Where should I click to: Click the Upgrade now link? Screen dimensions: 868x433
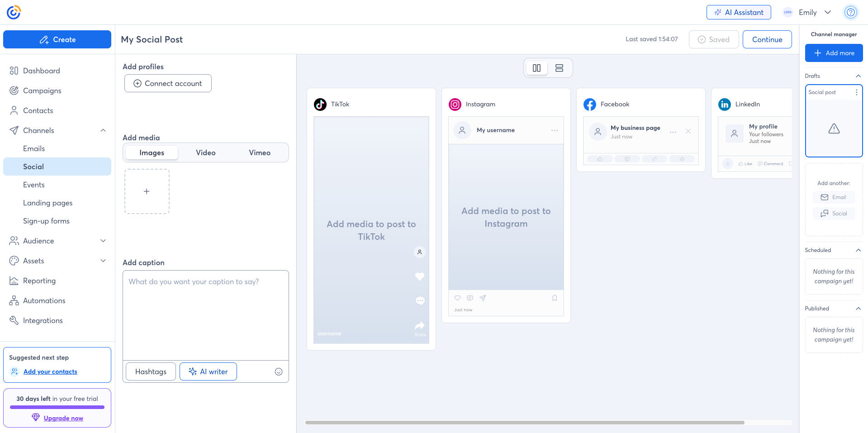point(63,418)
